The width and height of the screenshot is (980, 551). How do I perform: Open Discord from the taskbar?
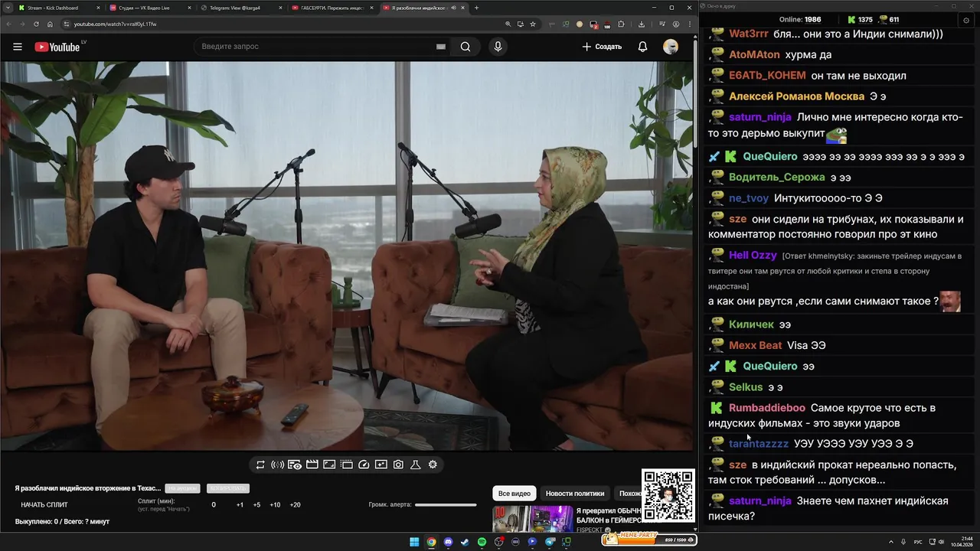448,542
